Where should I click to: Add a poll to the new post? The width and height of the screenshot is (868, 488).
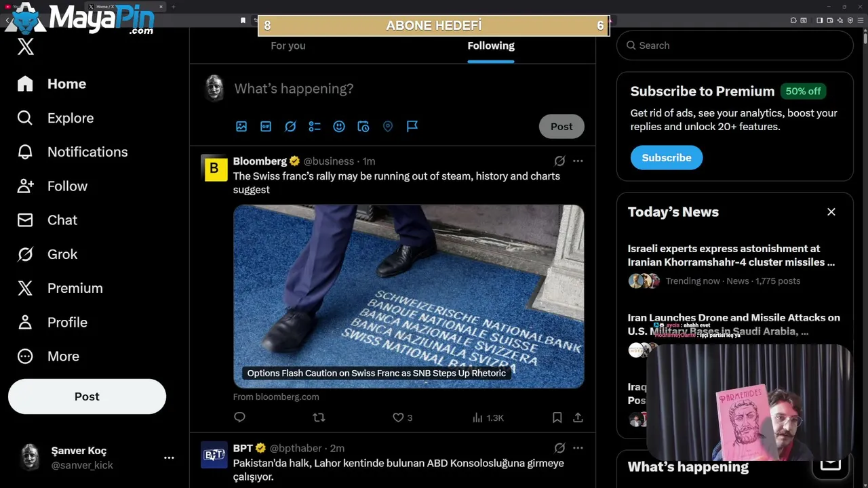coord(315,126)
